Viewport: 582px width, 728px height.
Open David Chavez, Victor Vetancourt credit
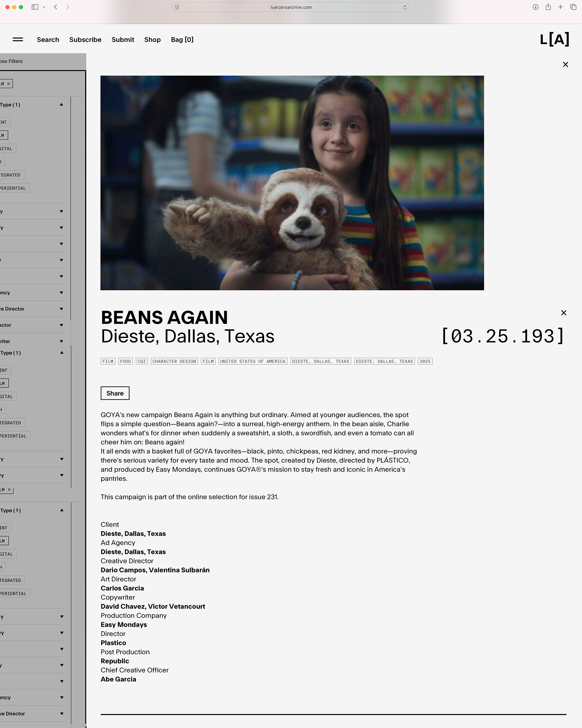pyautogui.click(x=153, y=606)
